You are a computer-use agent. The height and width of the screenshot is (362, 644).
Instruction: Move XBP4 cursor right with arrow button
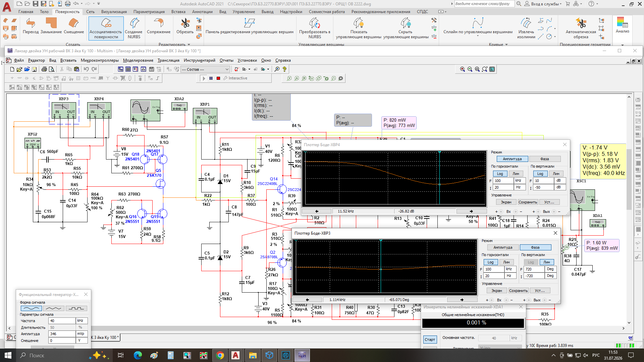pyautogui.click(x=471, y=211)
